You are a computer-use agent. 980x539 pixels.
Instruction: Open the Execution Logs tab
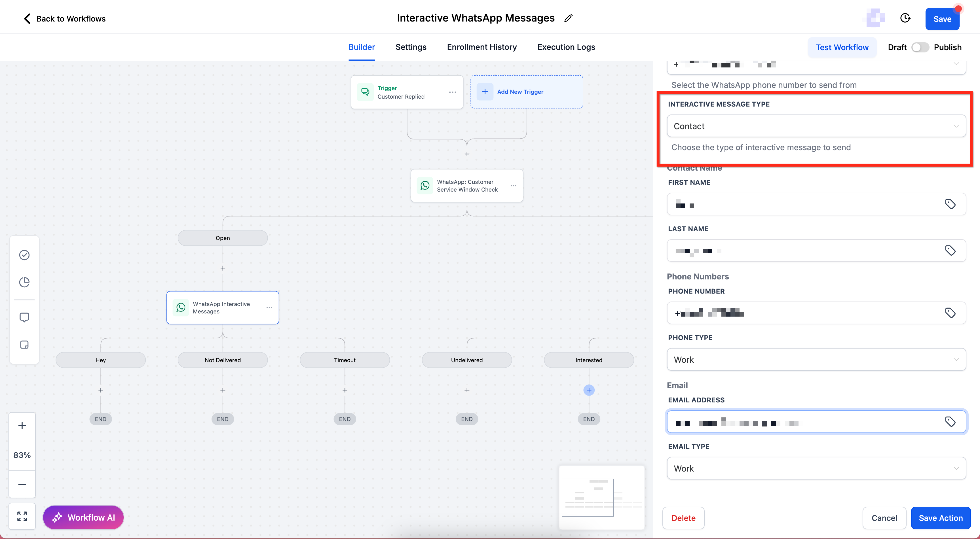(x=566, y=47)
